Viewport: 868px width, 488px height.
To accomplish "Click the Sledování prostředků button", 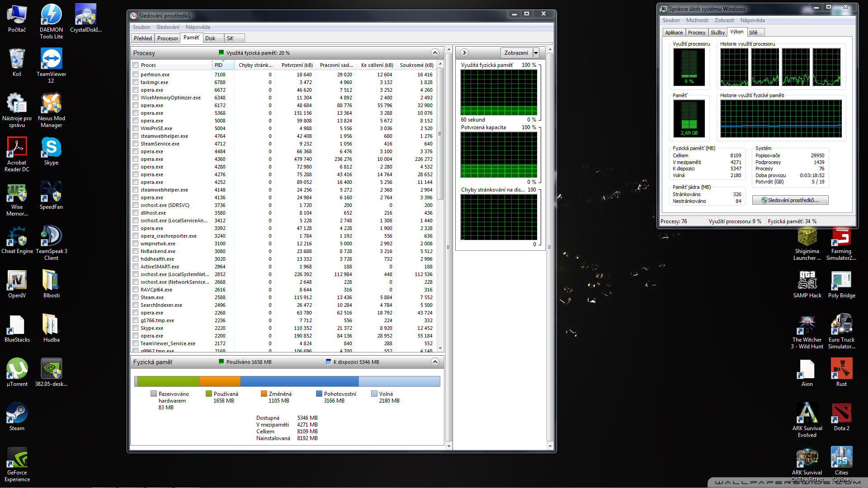I will tap(790, 200).
